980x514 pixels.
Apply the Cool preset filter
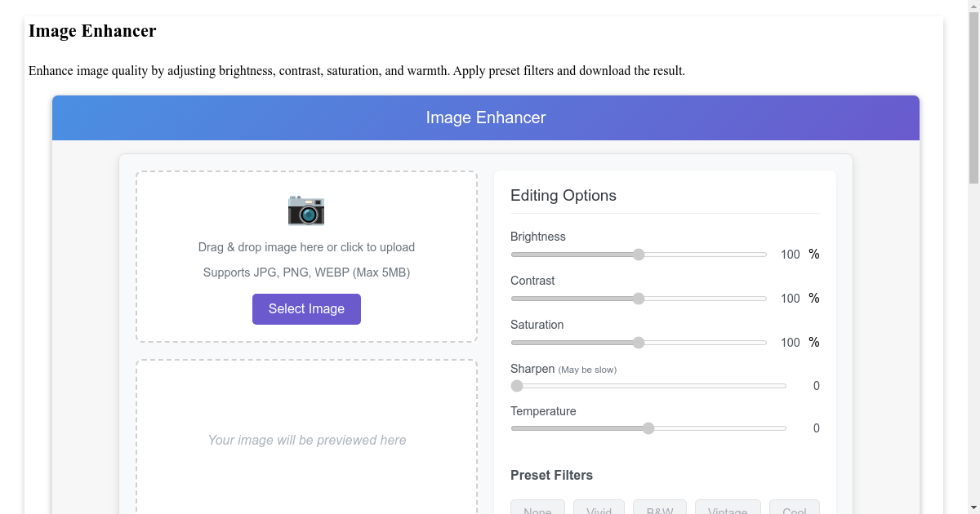pyautogui.click(x=794, y=509)
